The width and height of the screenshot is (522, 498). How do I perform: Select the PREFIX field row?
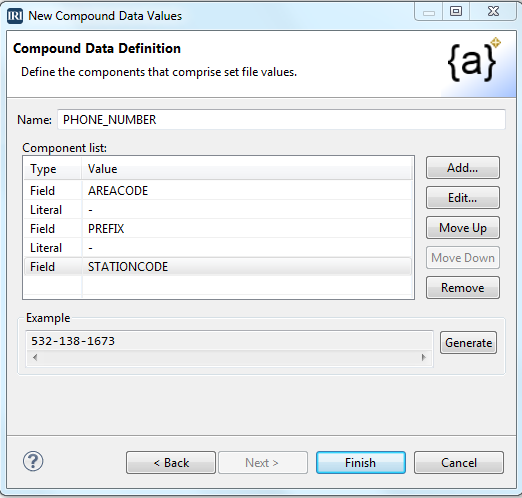point(218,229)
